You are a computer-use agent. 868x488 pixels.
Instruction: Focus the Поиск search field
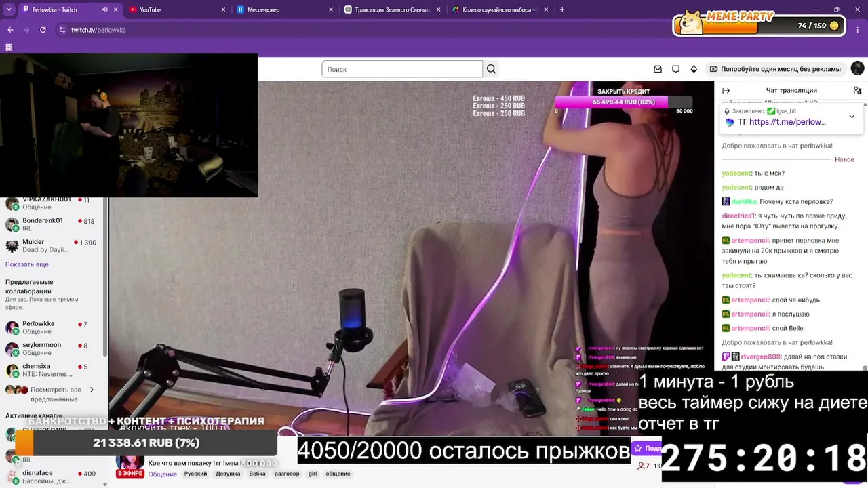point(402,69)
